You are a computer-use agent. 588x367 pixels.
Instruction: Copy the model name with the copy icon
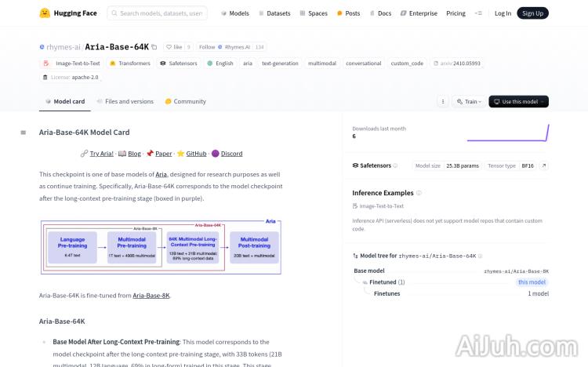[x=154, y=47]
